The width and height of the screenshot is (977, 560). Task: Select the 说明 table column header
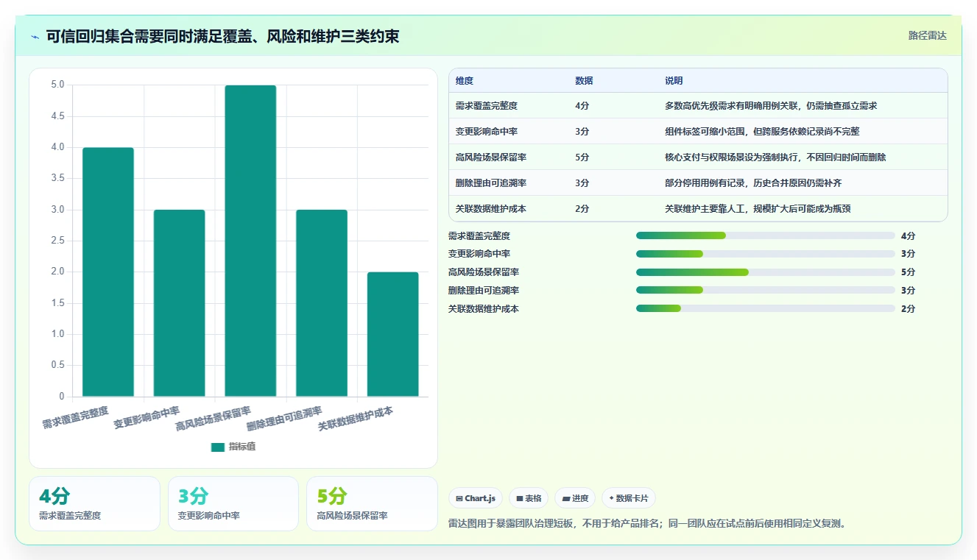674,81
